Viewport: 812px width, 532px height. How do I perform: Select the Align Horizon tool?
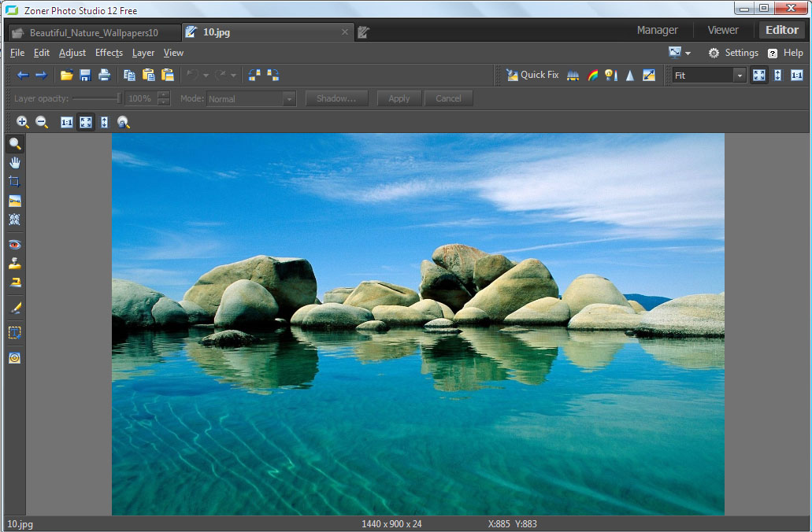[x=14, y=201]
